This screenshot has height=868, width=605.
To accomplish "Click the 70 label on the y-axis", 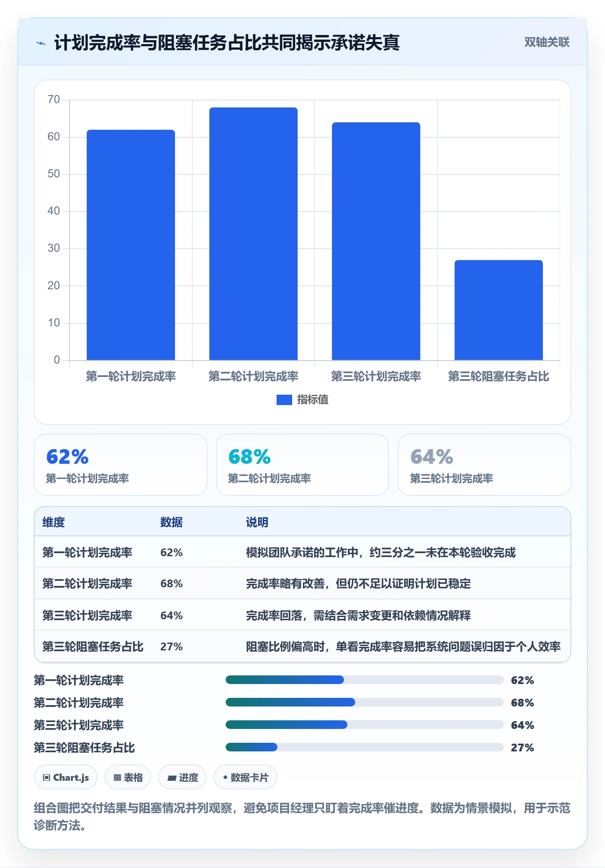I will click(x=54, y=100).
